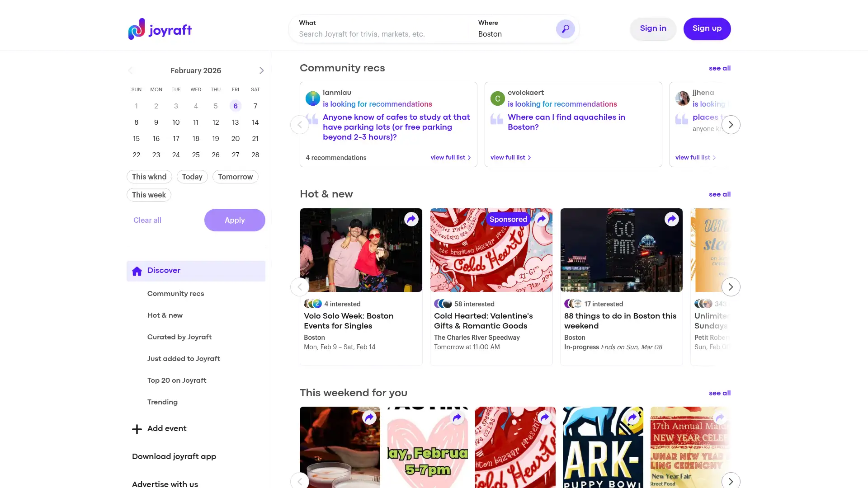Advance calendar to the next month
The width and height of the screenshot is (868, 488).
(261, 70)
